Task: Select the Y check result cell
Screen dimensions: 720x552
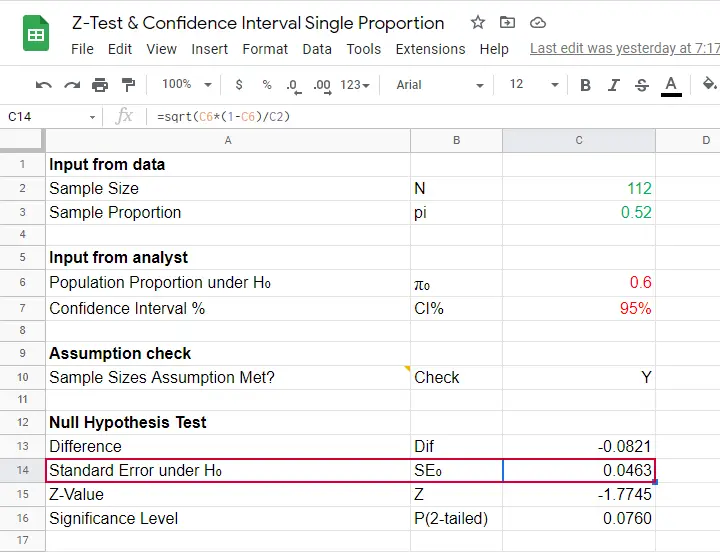Action: click(x=579, y=377)
